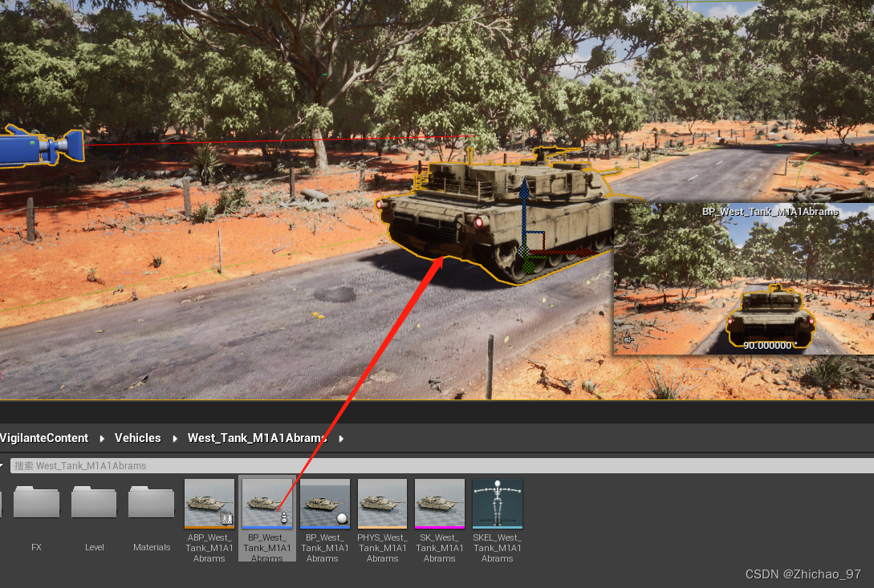Image resolution: width=874 pixels, height=588 pixels.
Task: Select the ABP_West_Tank_M1A1Abrams animation blueprint thumbnail
Action: pyautogui.click(x=209, y=503)
